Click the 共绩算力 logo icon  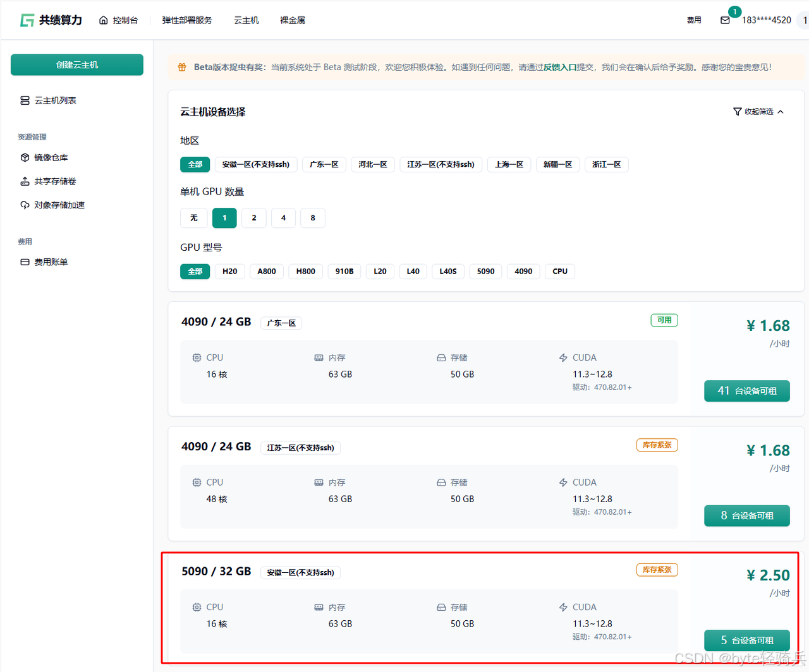pos(27,20)
